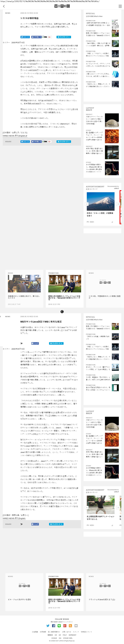The width and height of the screenshot is (124, 644).
Task: Open the RSS feed footer icon
Action: pyautogui.click(x=70, y=625)
